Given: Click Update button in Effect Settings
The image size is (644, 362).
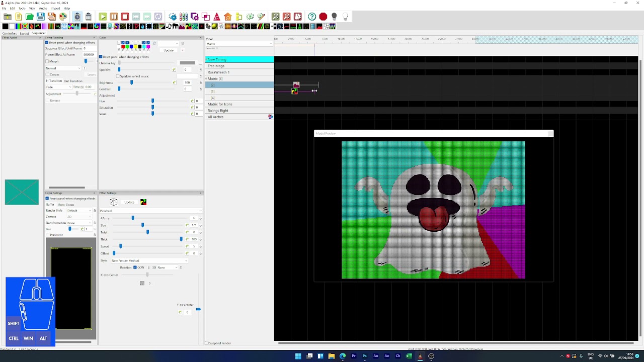Looking at the screenshot, I should (x=129, y=202).
